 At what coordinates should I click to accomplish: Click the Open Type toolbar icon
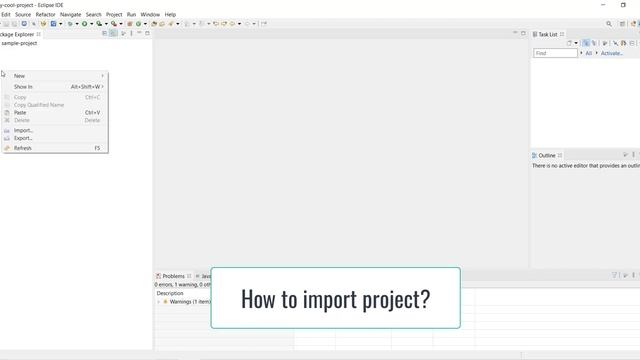pyautogui.click(x=154, y=24)
